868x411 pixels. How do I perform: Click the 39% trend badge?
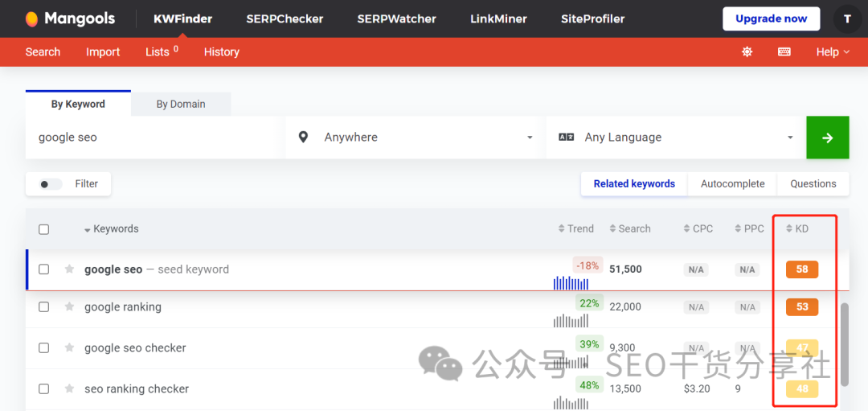[589, 344]
